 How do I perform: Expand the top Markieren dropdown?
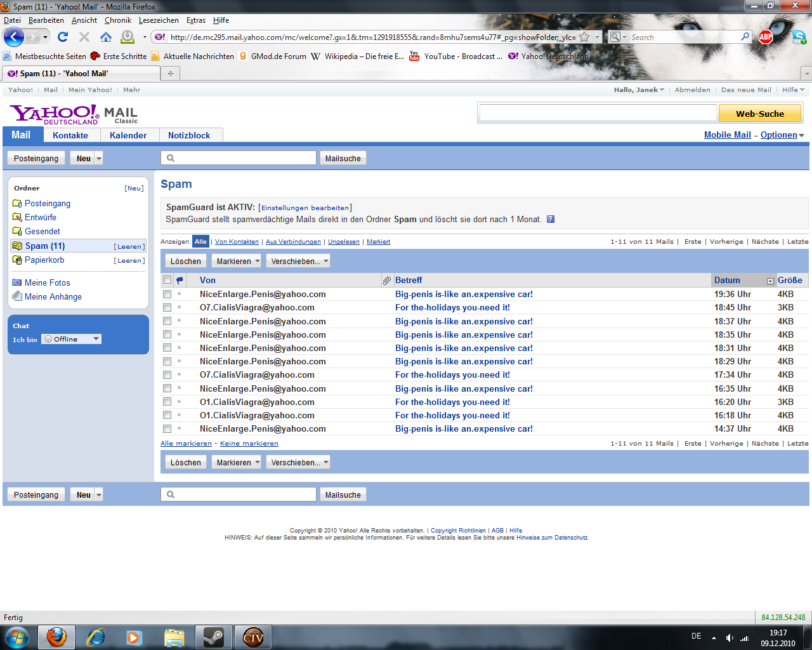[x=236, y=261]
